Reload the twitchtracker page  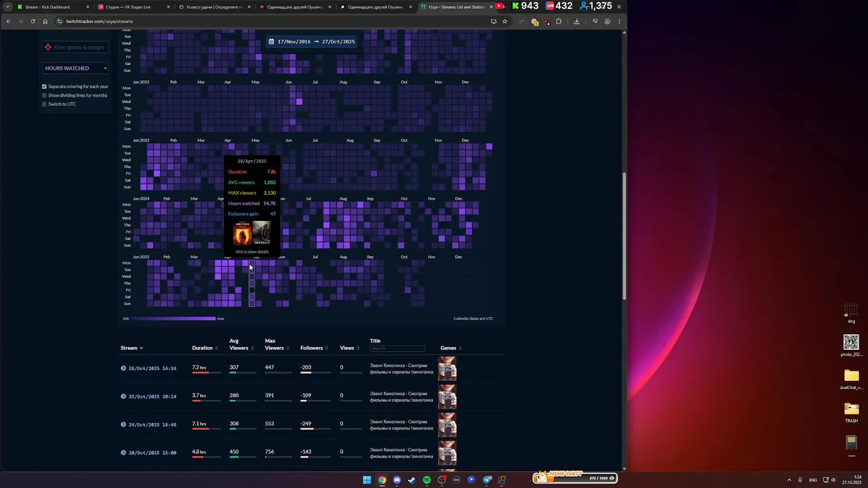[x=33, y=21]
